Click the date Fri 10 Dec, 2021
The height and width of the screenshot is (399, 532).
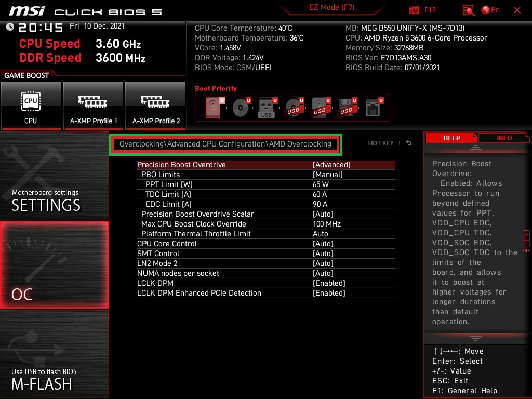point(97,26)
